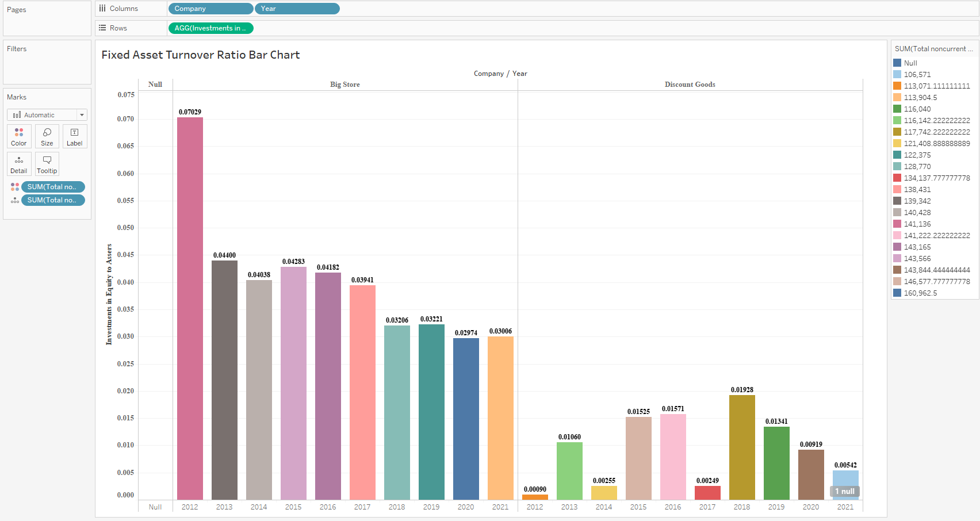Click the Null company column header
The width and height of the screenshot is (980, 521).
(x=155, y=85)
